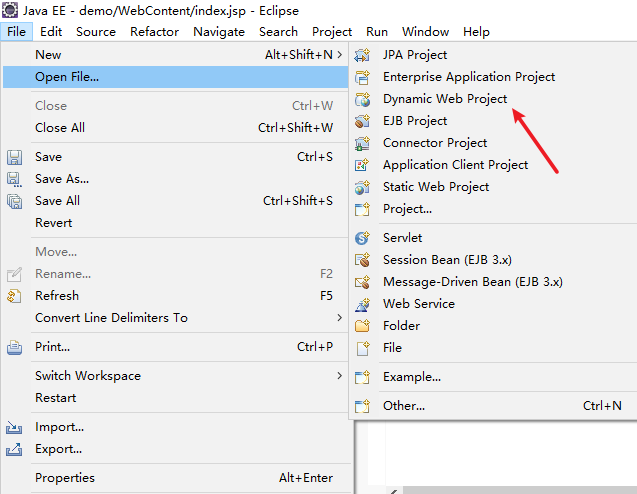Click the Export icon
Viewport: 637px width, 494px height.
14,449
